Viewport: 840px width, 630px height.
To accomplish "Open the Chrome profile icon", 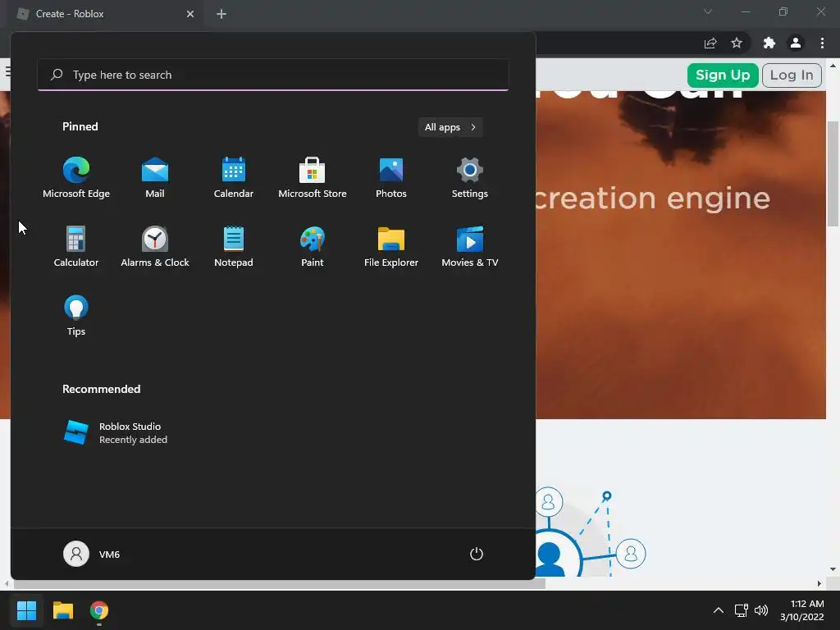I will [796, 43].
